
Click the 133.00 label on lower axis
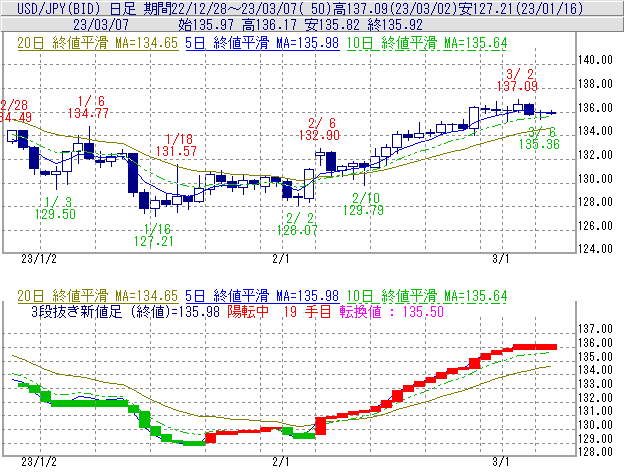(x=595, y=384)
